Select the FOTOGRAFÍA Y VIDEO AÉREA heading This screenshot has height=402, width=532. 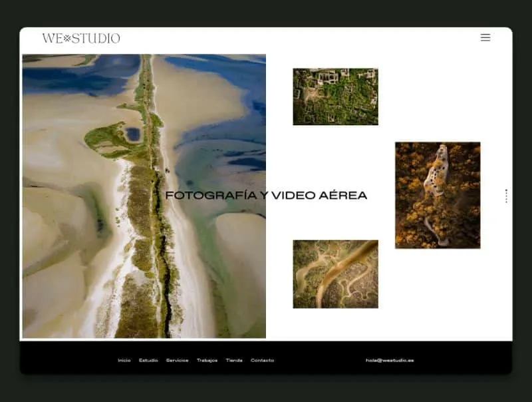click(x=267, y=196)
